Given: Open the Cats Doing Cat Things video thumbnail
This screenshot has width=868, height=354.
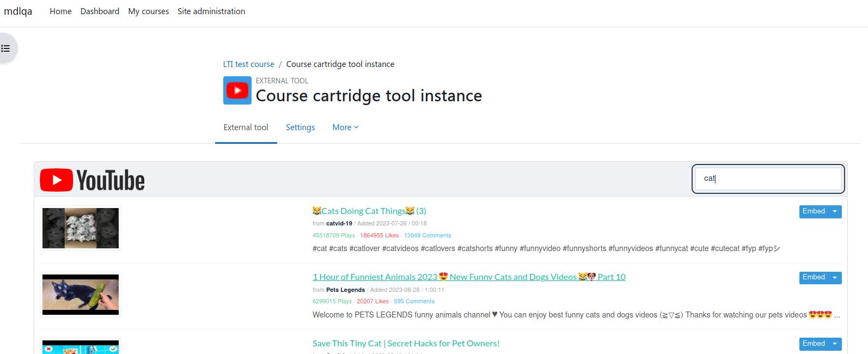Looking at the screenshot, I should tap(81, 228).
